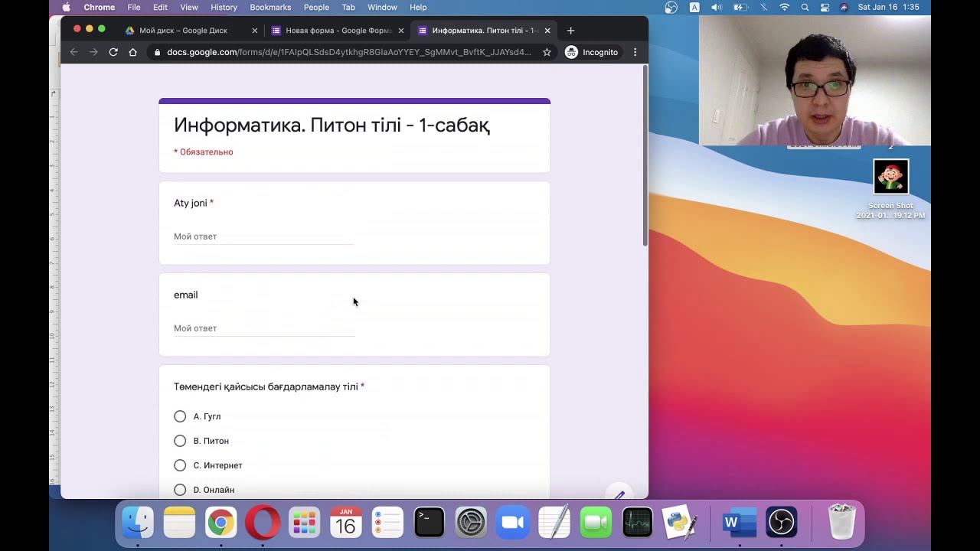The height and width of the screenshot is (551, 980).
Task: Launch Google Chrome from the dock
Action: (x=221, y=523)
